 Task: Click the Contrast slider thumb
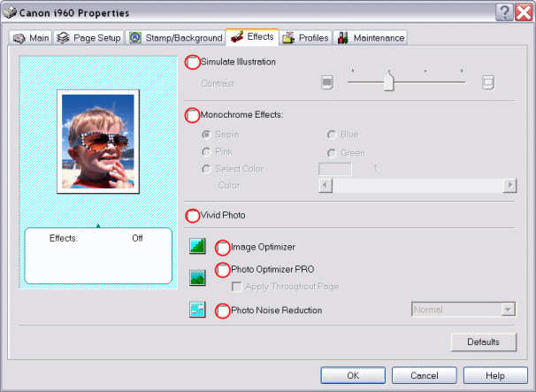pyautogui.click(x=388, y=81)
